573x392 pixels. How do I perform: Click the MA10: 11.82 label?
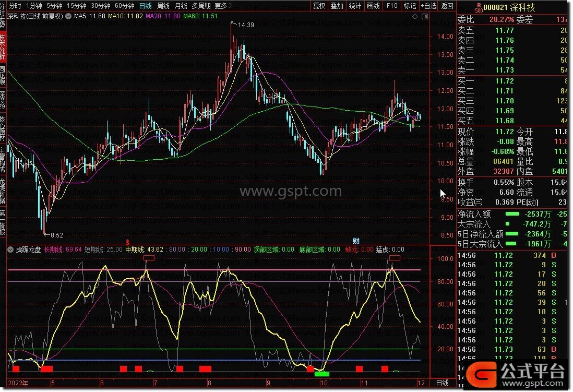pyautogui.click(x=125, y=16)
